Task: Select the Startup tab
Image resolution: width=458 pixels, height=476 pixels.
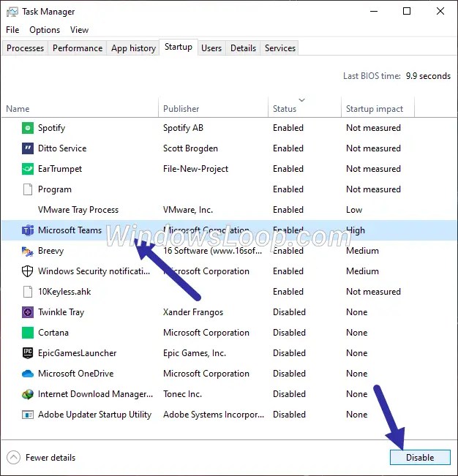Action: [179, 47]
